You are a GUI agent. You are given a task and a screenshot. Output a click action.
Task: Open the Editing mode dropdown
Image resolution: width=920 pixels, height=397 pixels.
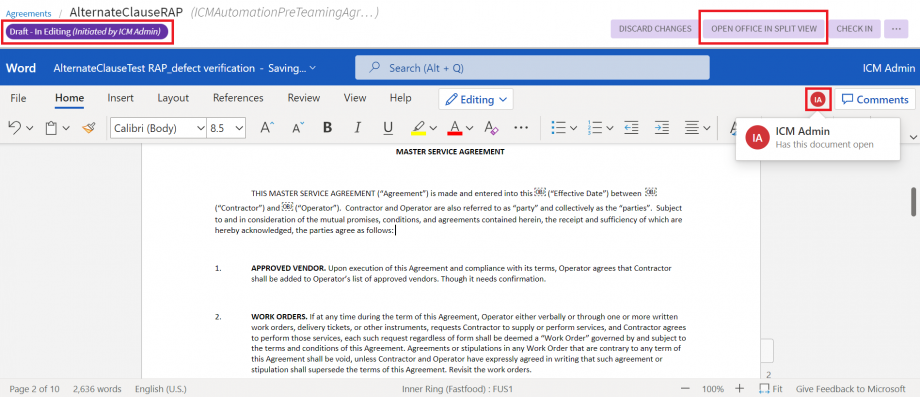click(x=476, y=99)
